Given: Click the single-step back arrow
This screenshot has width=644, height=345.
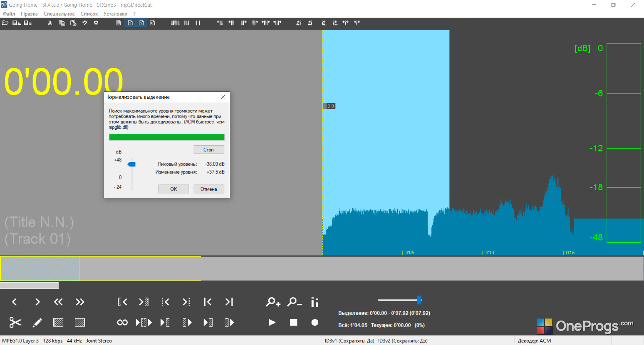Looking at the screenshot, I should (x=14, y=302).
